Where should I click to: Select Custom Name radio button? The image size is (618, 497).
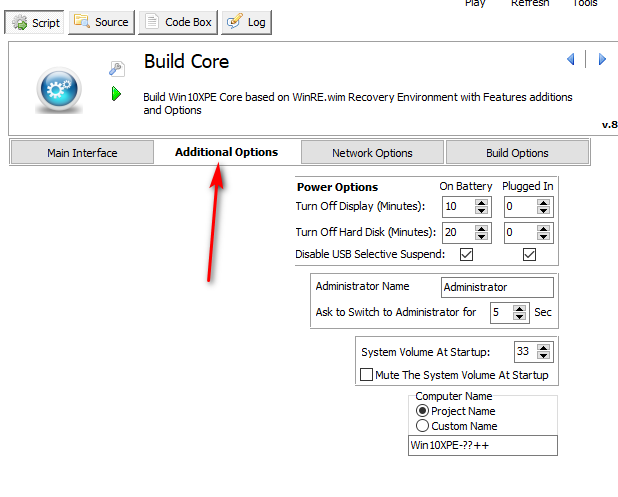coord(422,426)
